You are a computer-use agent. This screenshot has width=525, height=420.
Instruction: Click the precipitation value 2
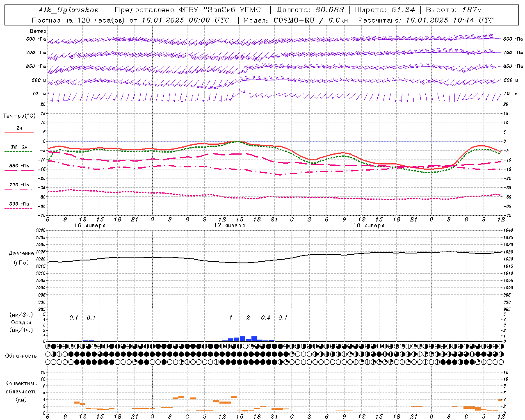click(248, 318)
